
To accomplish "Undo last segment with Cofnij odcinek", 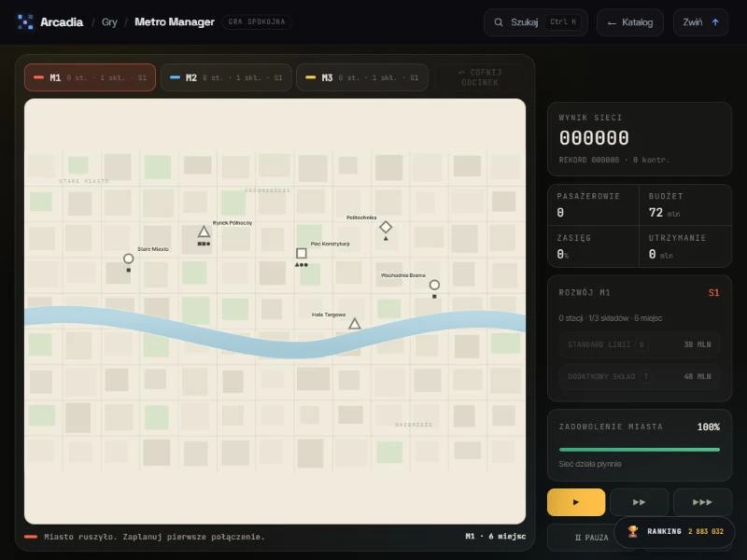I will (480, 77).
